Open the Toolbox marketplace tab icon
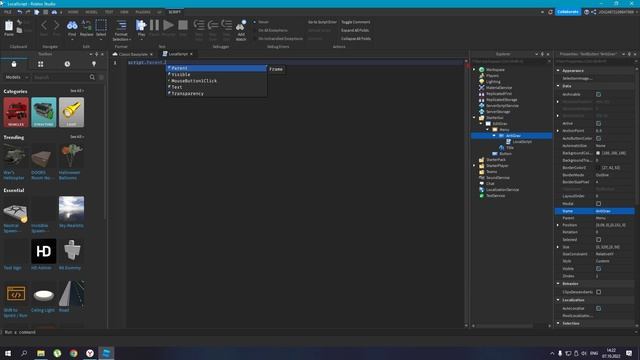Viewport: 640px width, 360px height. tap(14, 64)
